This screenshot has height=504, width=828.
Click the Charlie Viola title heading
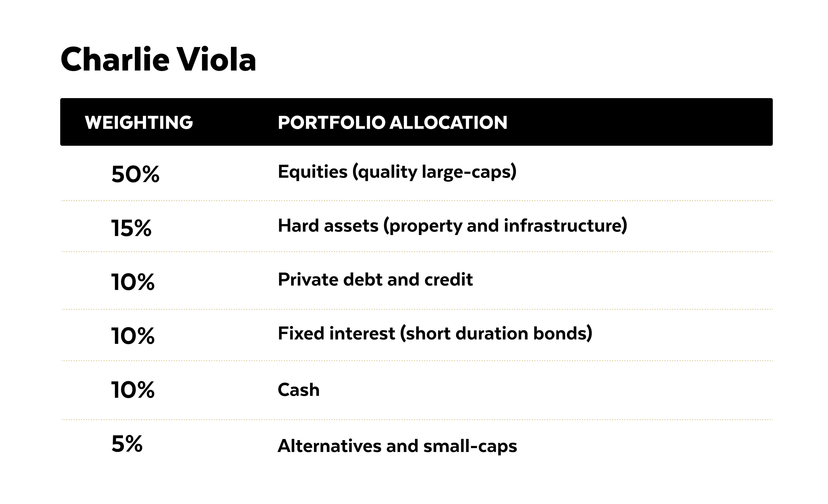tap(158, 60)
